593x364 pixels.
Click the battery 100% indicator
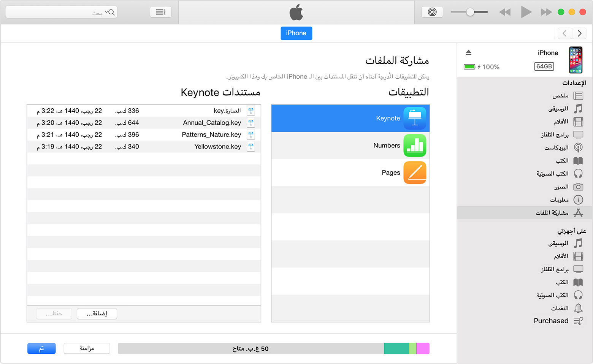(x=482, y=67)
